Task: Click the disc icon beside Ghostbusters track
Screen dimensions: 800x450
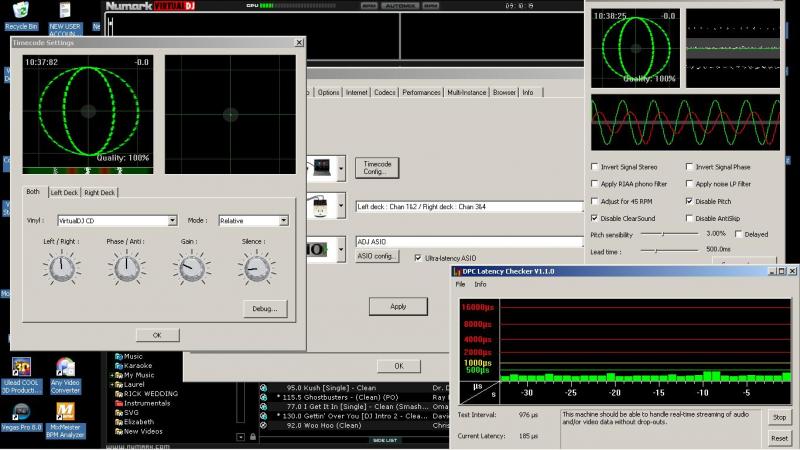Action: tap(263, 397)
